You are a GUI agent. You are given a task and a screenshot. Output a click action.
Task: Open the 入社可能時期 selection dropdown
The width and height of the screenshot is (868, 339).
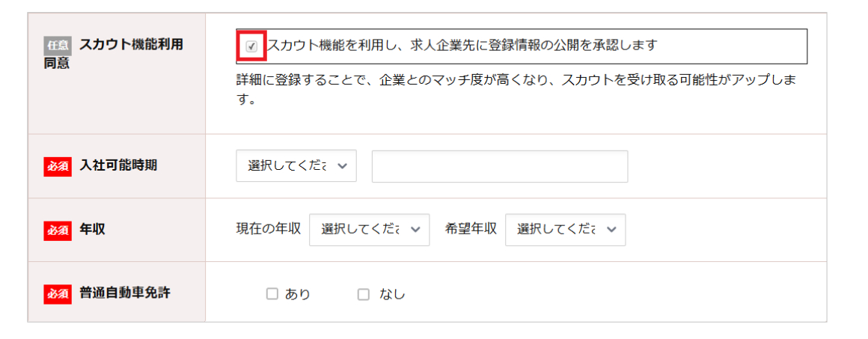[296, 166]
